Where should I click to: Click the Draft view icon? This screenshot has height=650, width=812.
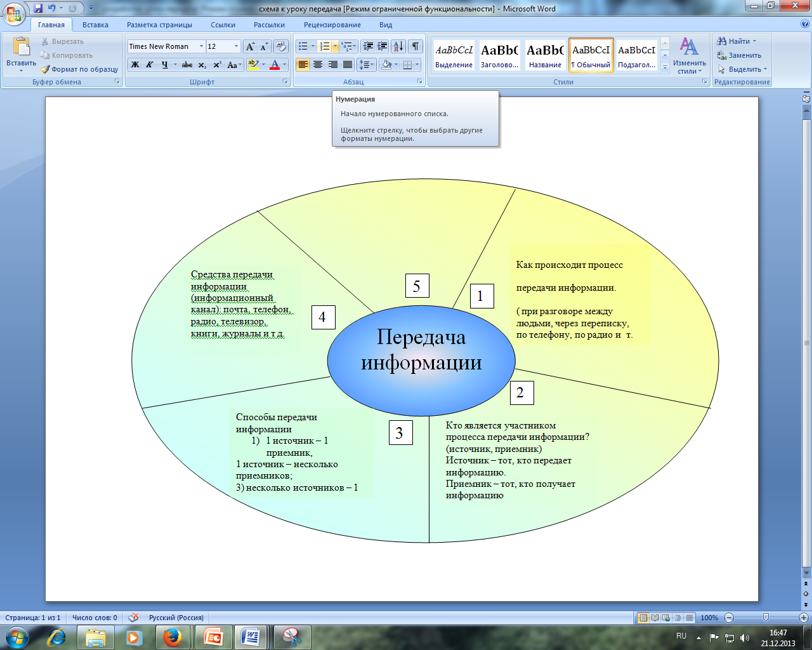(x=689, y=618)
